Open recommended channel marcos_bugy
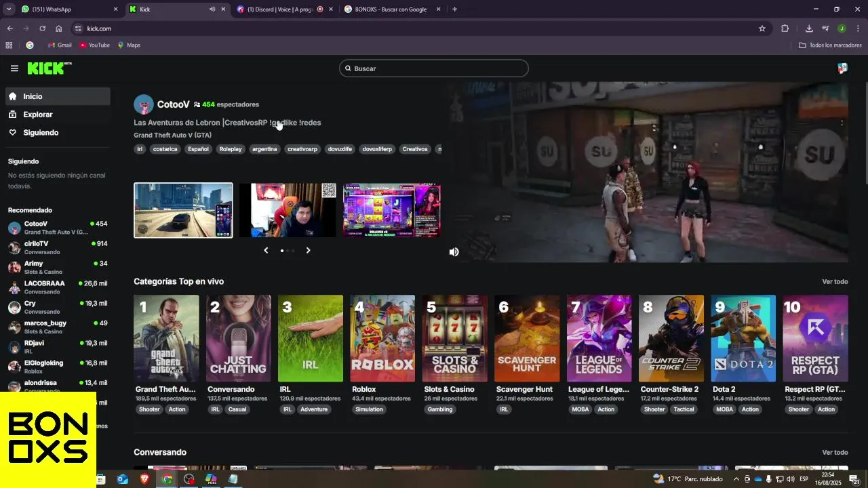 (x=58, y=327)
